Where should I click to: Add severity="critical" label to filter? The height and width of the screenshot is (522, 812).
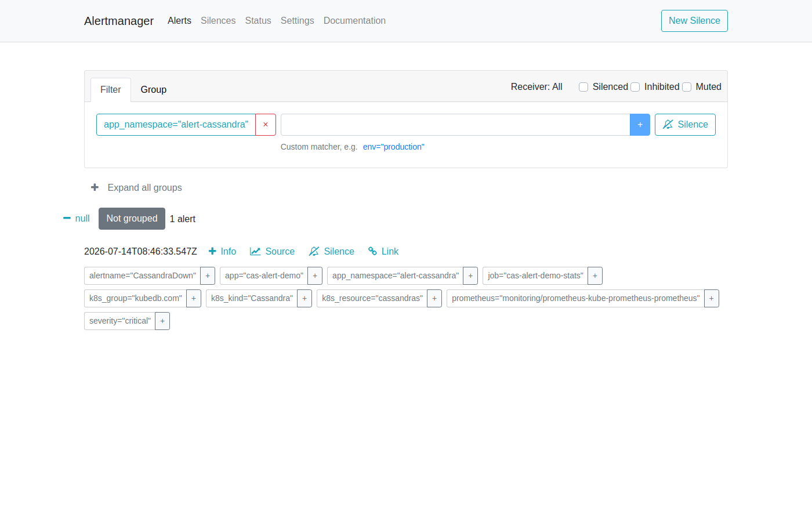162,321
